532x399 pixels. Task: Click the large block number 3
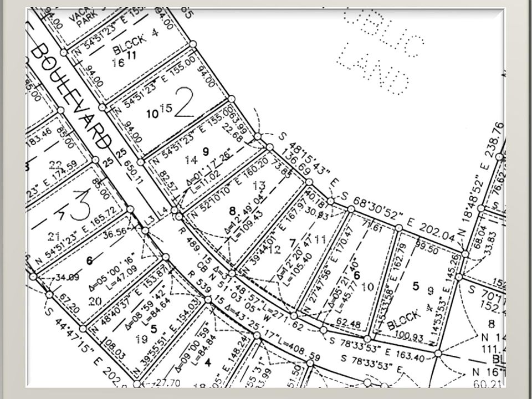pos(81,205)
